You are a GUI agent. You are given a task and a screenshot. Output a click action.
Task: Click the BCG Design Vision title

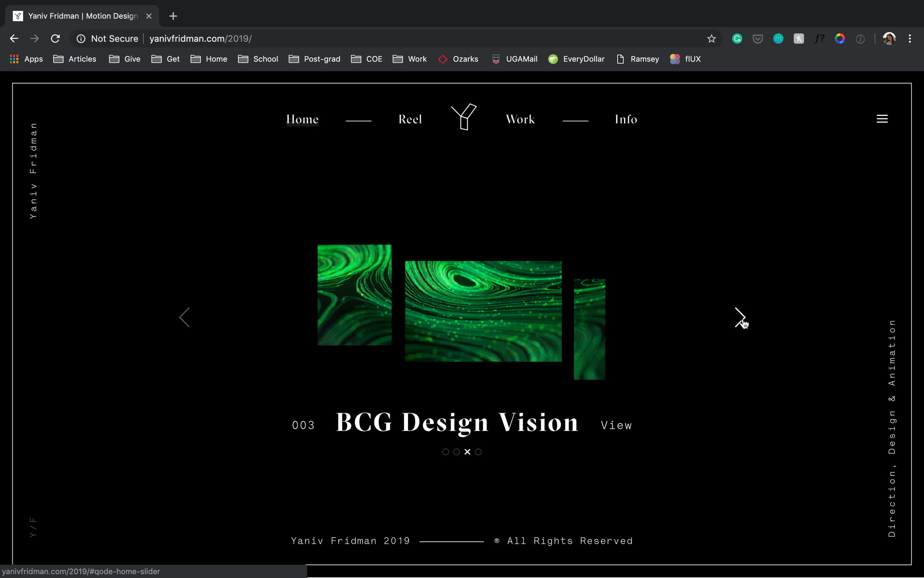coord(457,423)
